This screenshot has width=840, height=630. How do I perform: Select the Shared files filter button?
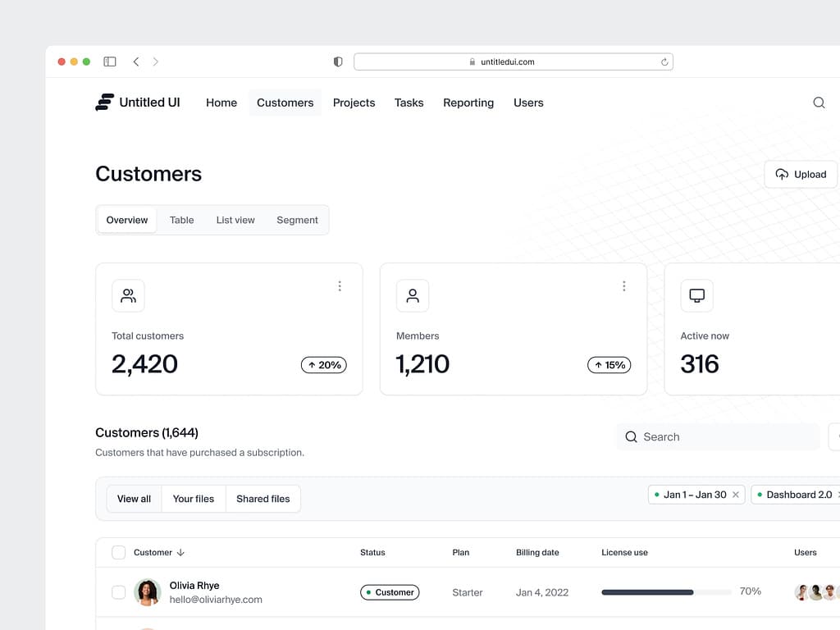tap(262, 499)
